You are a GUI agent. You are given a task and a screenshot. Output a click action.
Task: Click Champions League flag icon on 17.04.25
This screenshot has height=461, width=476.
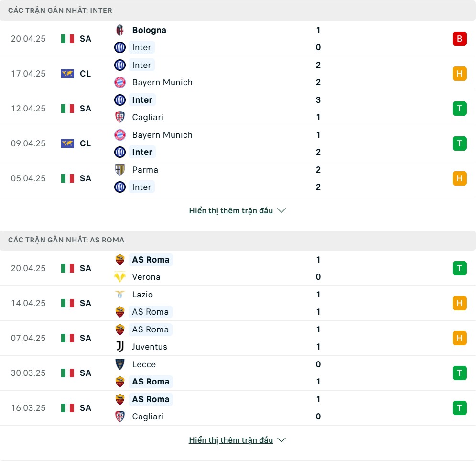tap(67, 74)
